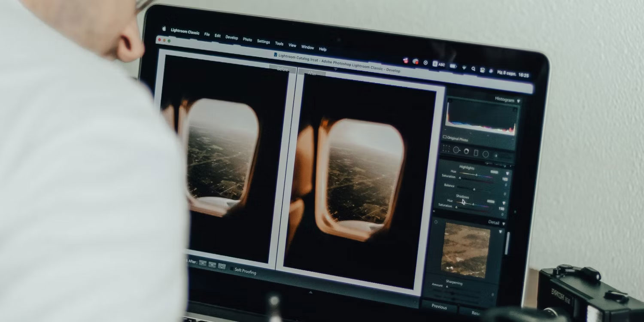Image resolution: width=644 pixels, height=322 pixels.
Task: Click the histogram graph
Action: click(x=481, y=117)
